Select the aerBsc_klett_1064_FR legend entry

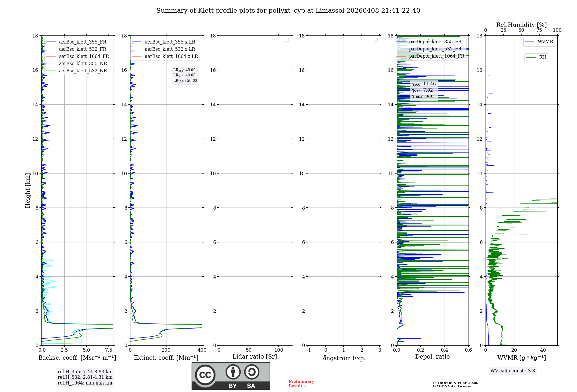pyautogui.click(x=84, y=56)
